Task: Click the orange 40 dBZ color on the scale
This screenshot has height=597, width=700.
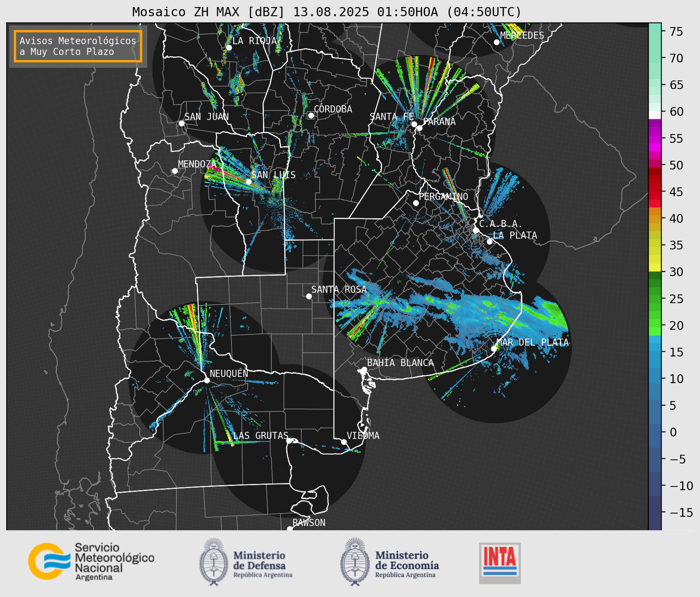Action: click(655, 218)
